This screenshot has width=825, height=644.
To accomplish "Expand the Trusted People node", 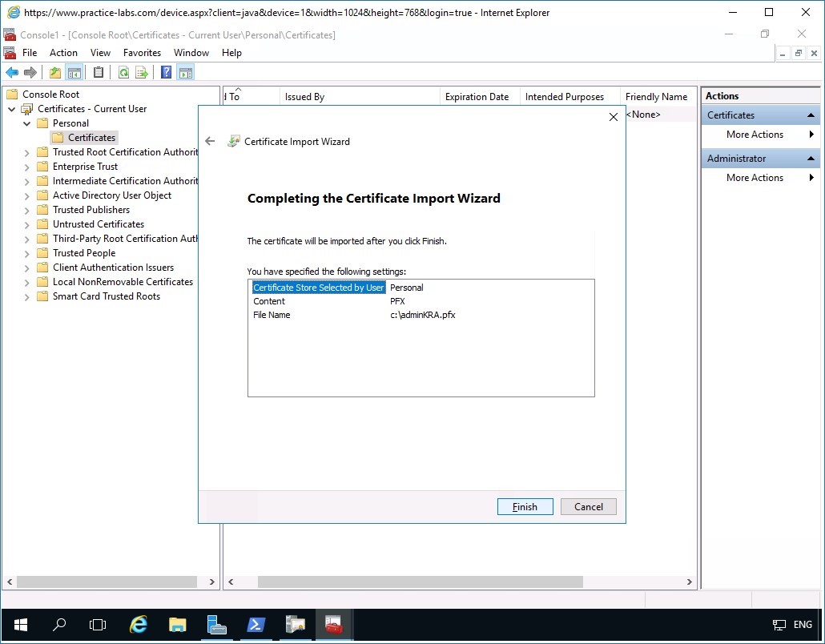I will pyautogui.click(x=27, y=254).
